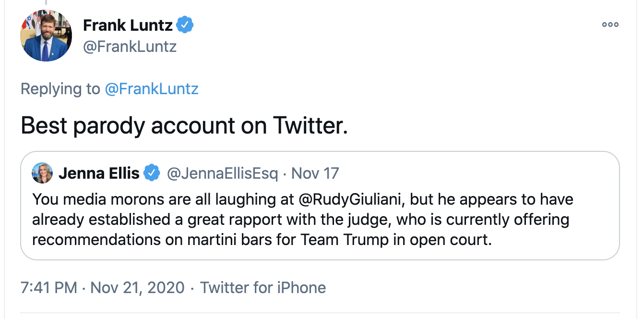
Task: Click the Nov 21, 2020 date
Action: point(137,288)
